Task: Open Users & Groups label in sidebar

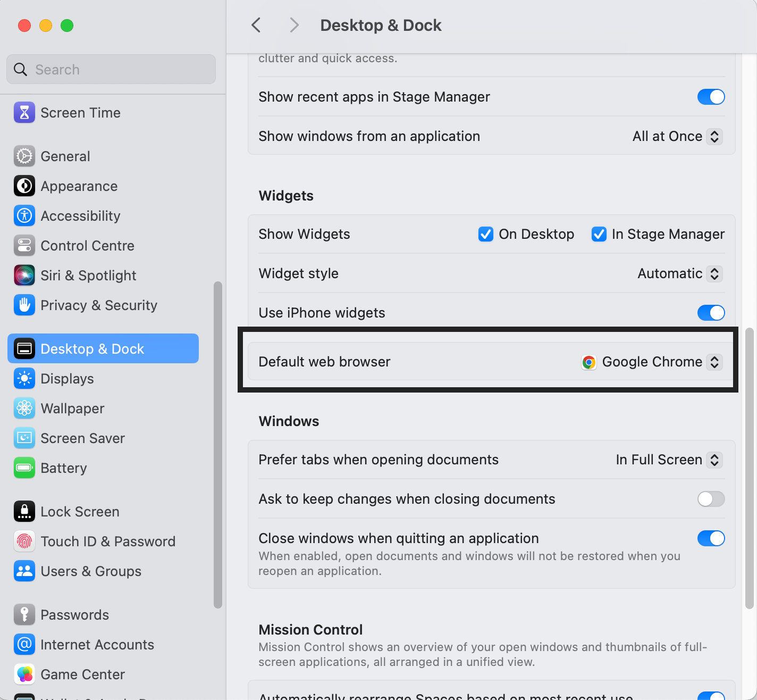Action: pos(91,571)
